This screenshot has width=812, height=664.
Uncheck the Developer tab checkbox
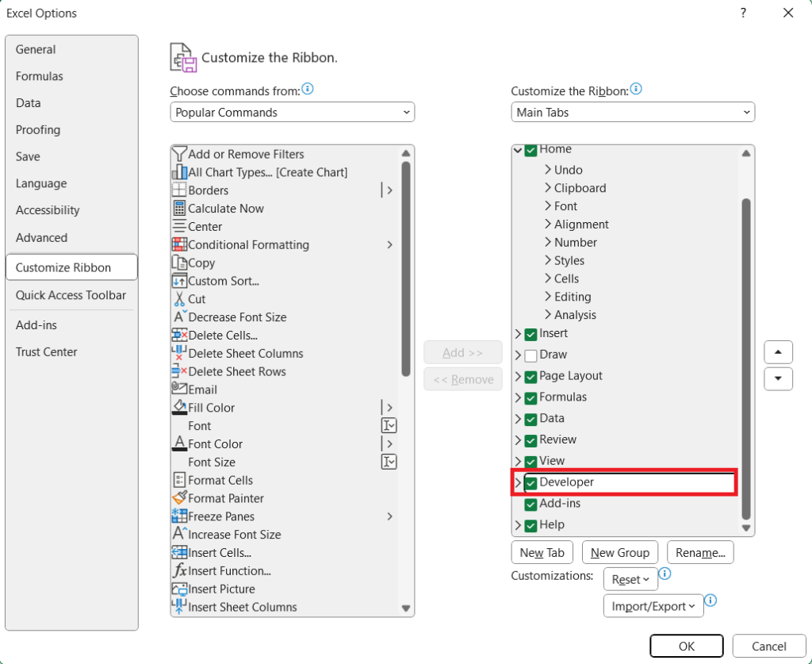tap(532, 482)
